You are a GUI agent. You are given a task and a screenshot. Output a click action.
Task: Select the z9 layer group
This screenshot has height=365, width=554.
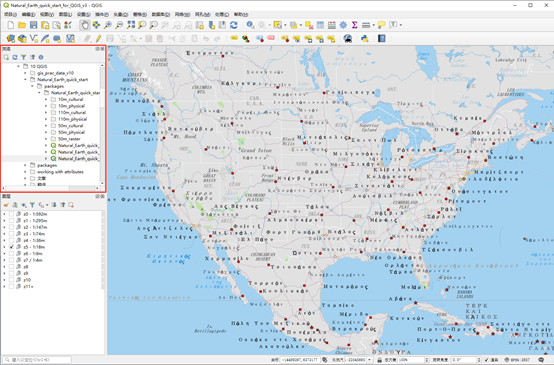[26, 273]
